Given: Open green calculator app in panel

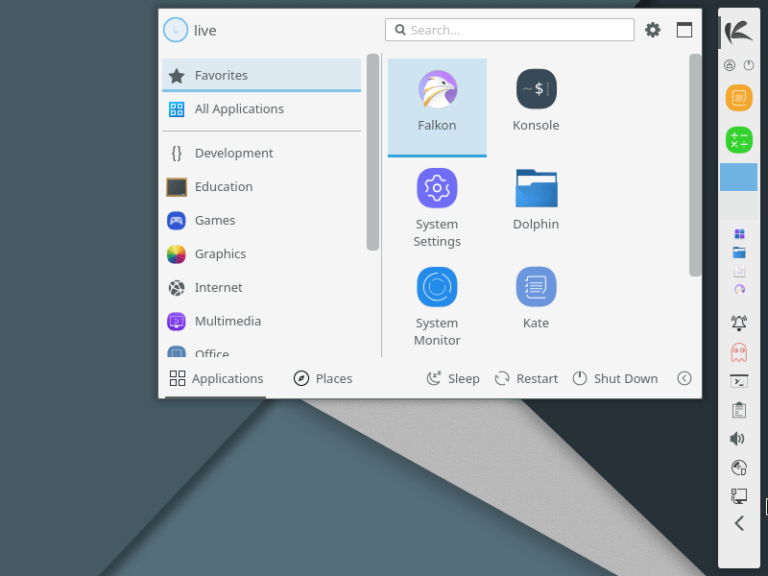Looking at the screenshot, I should tap(739, 140).
